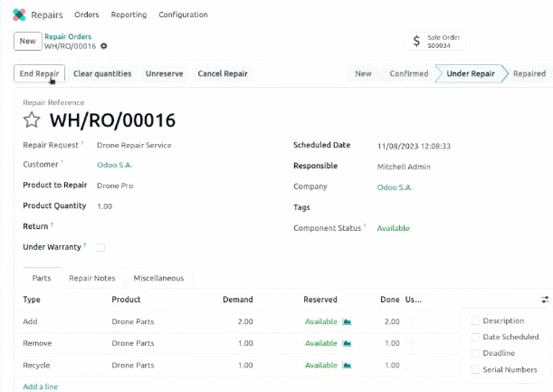Select the Repaired status stage
Image resolution: width=553 pixels, height=392 pixels.
click(x=529, y=73)
